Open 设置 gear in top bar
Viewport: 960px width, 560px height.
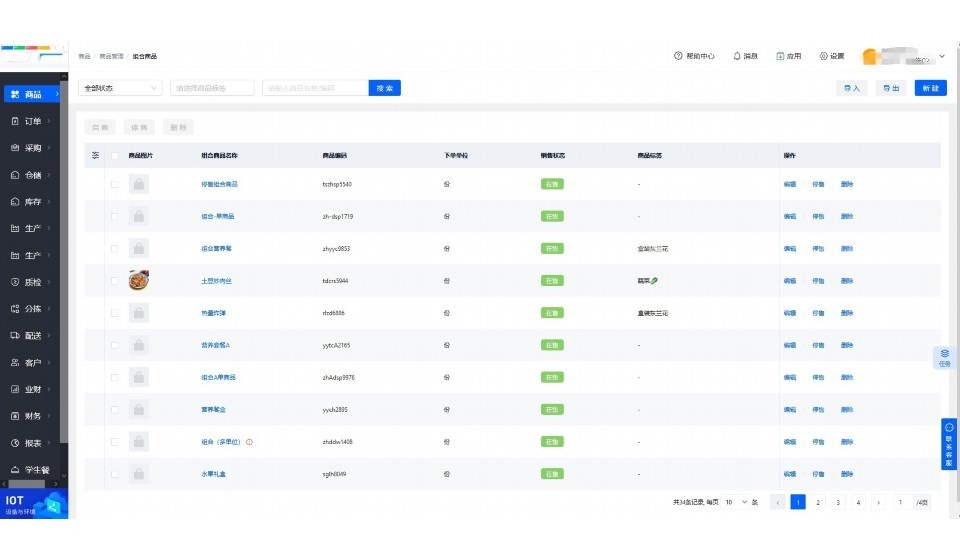tap(823, 56)
